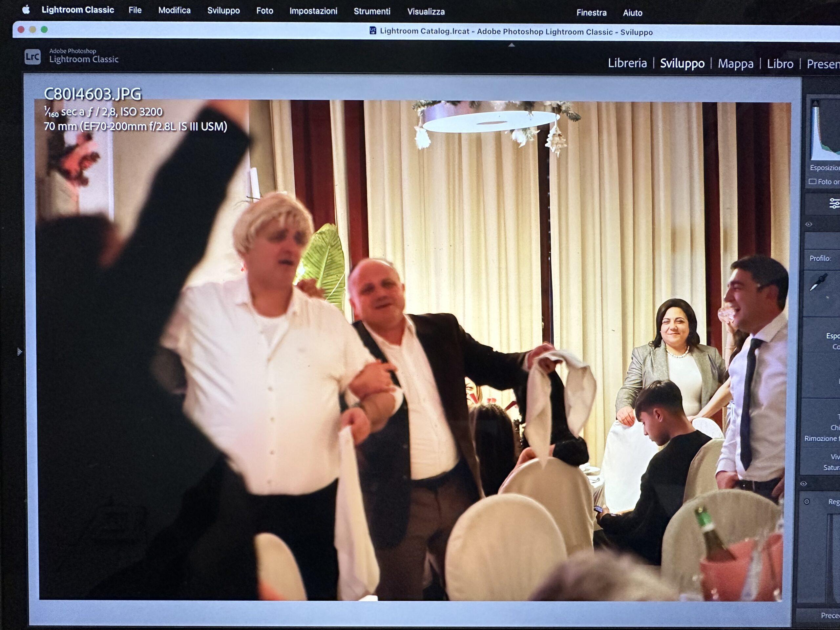Click the LrC logo badge
Image resolution: width=840 pixels, height=630 pixels.
(32, 57)
